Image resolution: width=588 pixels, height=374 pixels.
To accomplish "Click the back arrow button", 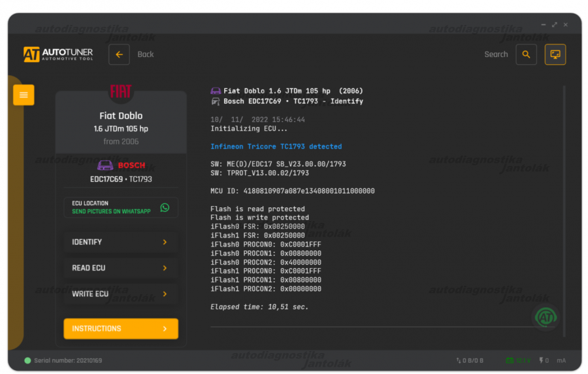I will tap(120, 54).
